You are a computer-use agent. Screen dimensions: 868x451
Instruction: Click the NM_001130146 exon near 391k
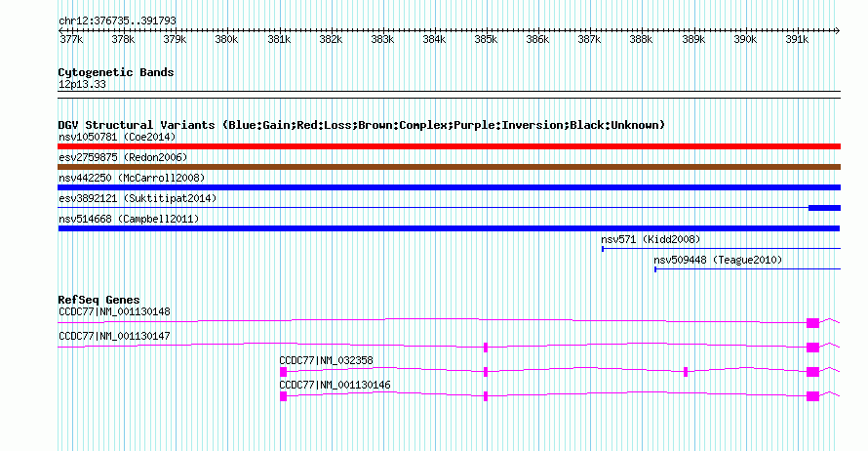(812, 396)
